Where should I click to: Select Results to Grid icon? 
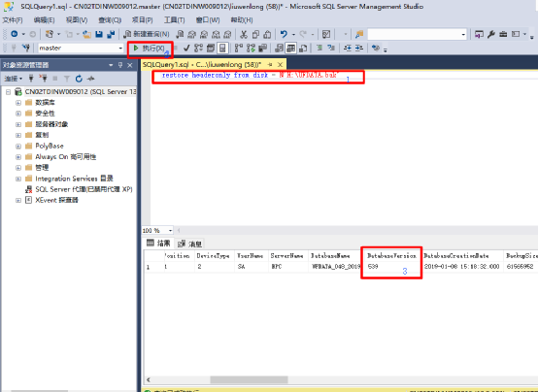(x=291, y=48)
